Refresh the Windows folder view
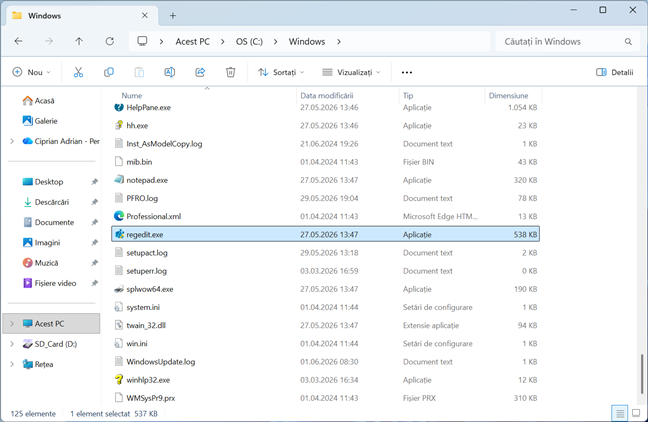This screenshot has width=648, height=422. (110, 41)
